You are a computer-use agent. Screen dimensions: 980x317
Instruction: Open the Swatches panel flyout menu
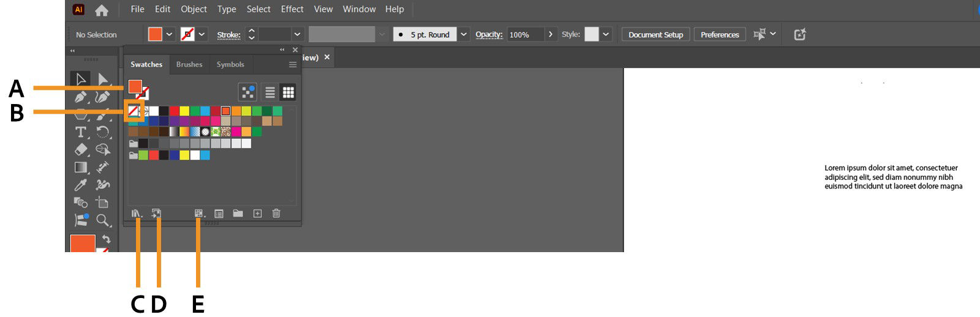pyautogui.click(x=293, y=64)
